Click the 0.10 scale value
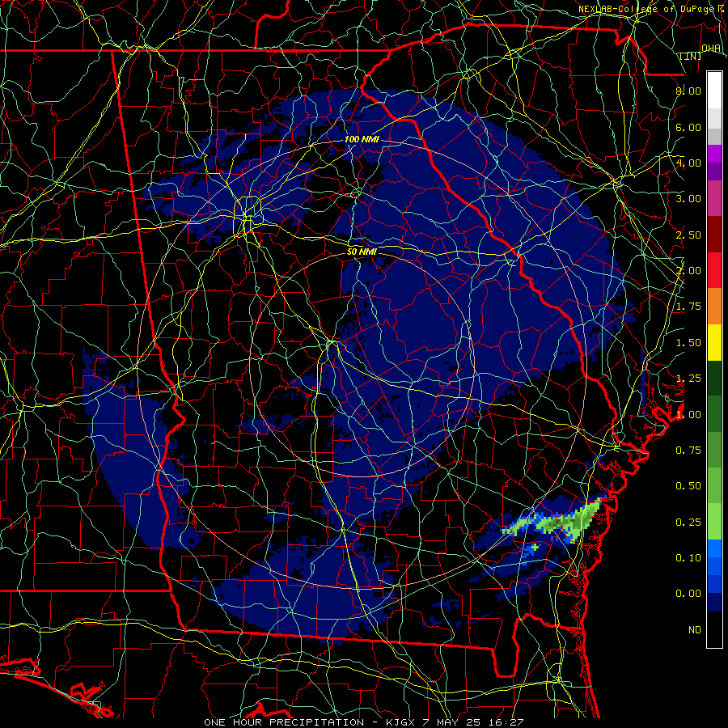The image size is (728, 728). point(688,558)
